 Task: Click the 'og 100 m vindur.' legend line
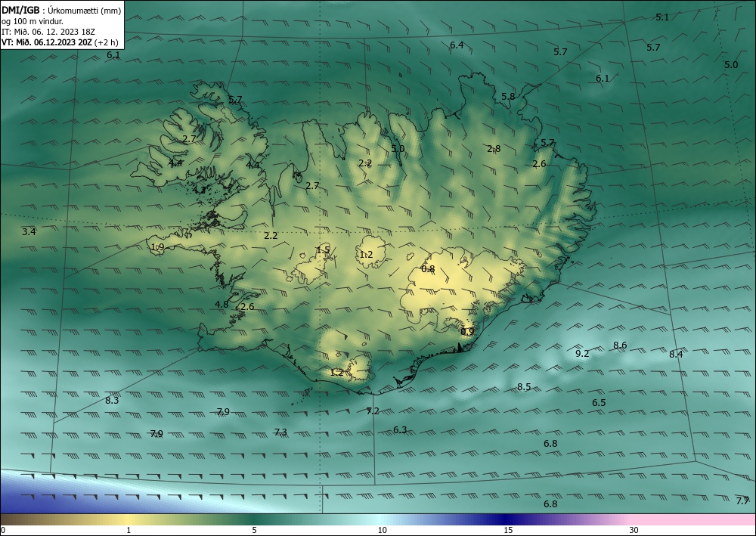[x=33, y=21]
